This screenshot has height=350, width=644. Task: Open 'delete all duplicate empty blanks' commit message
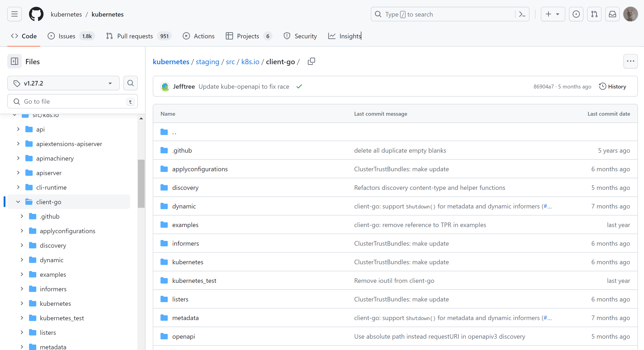(x=400, y=150)
